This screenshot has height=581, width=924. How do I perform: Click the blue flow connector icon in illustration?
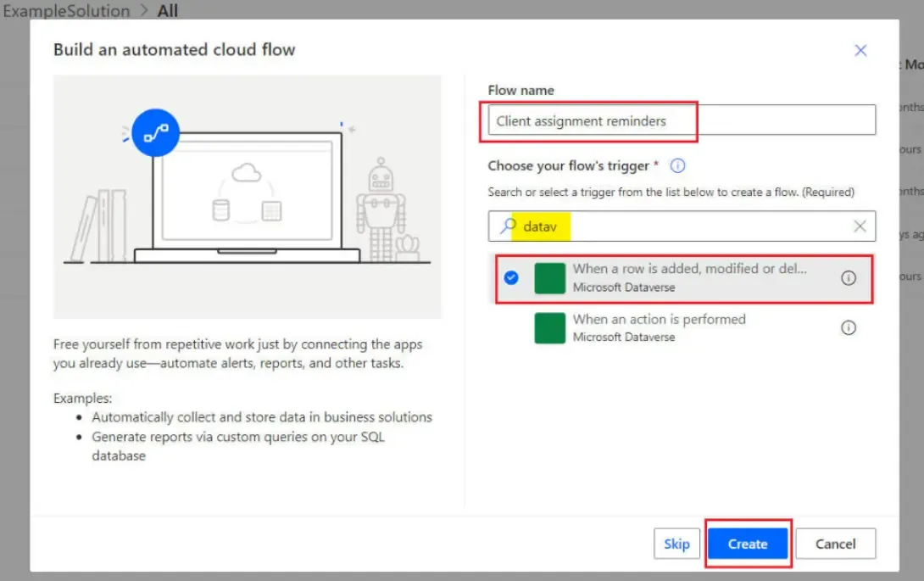pyautogui.click(x=156, y=132)
